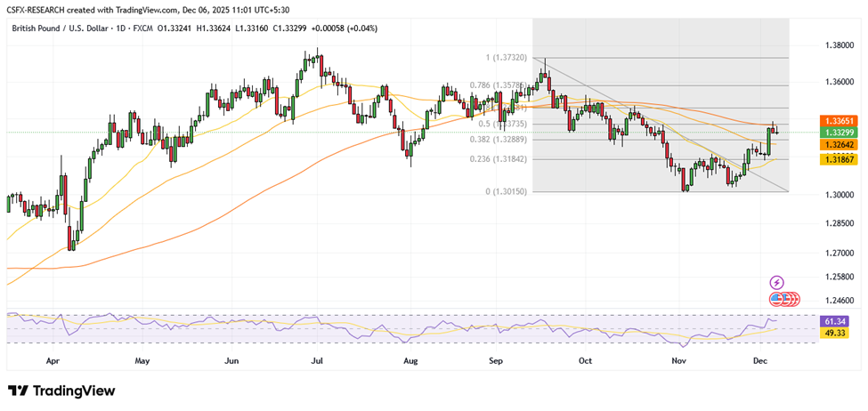Open the purple lightning bolt event icon
Image resolution: width=868 pixels, height=411 pixels.
pos(776,282)
